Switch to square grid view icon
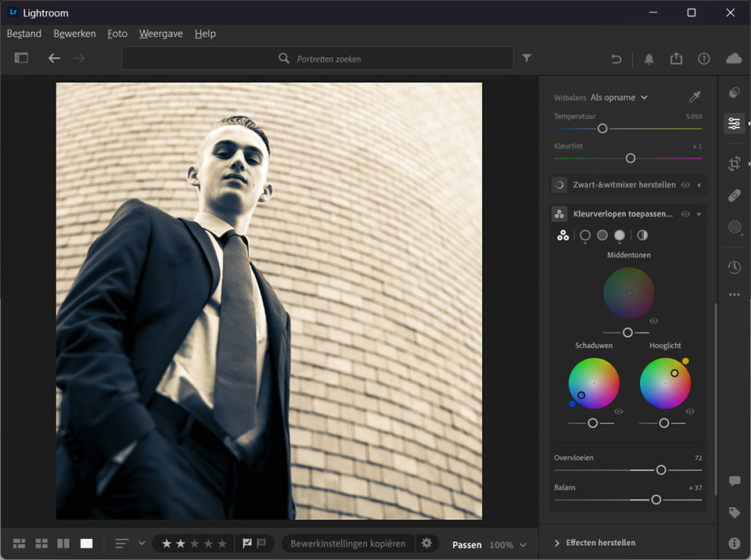This screenshot has width=751, height=560. pos(41,544)
